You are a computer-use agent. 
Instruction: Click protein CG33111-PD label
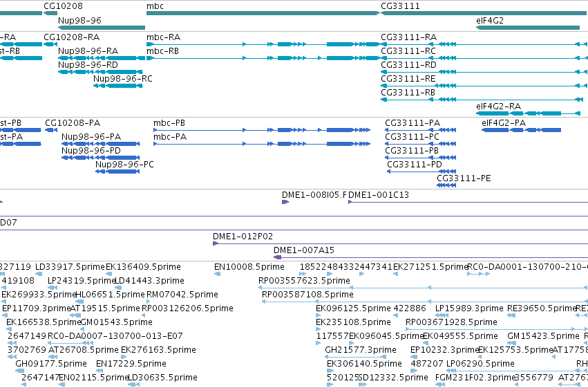(x=415, y=165)
